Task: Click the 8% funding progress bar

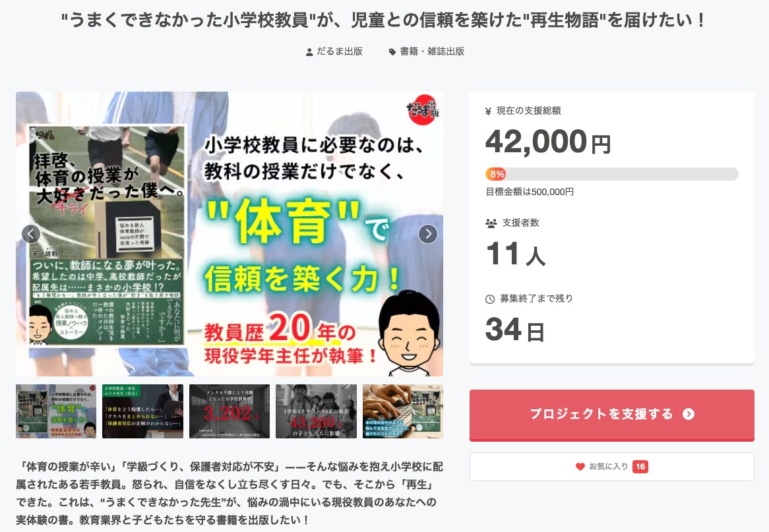Action: coord(611,174)
